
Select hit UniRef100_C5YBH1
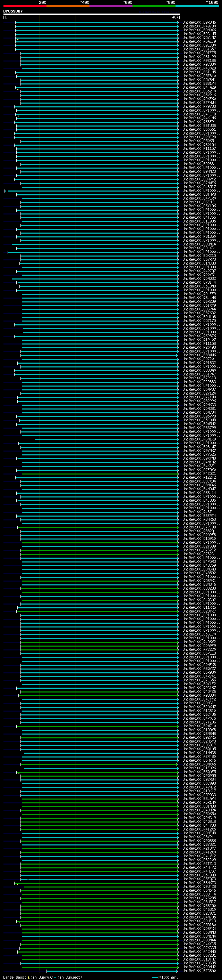199,80
